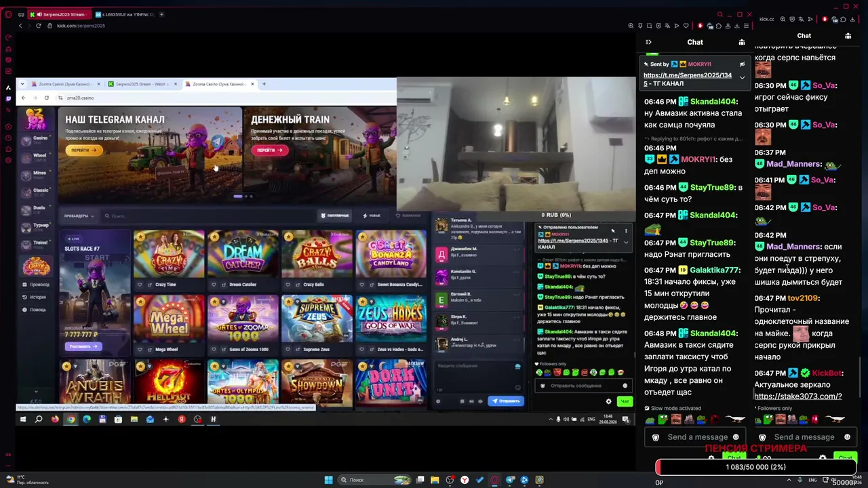Open Duels game in Zooma sidebar

36,209
